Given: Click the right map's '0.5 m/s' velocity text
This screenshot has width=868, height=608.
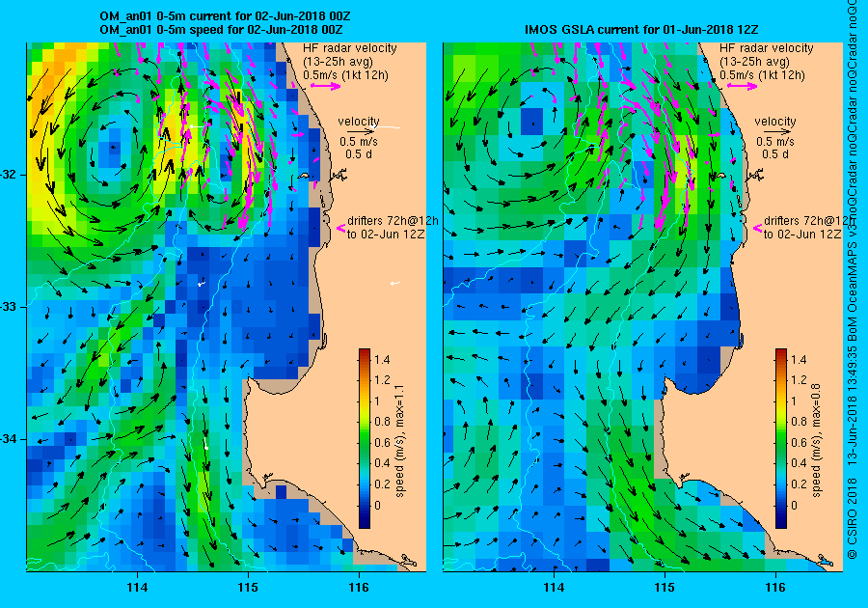Looking at the screenshot, I should (x=775, y=142).
